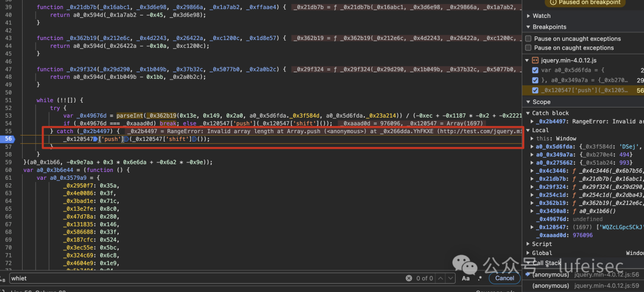The width and height of the screenshot is (644, 292).
Task: Uncheck breakpoint 'var a0_0x5d6fda = {'
Action: [x=535, y=70]
